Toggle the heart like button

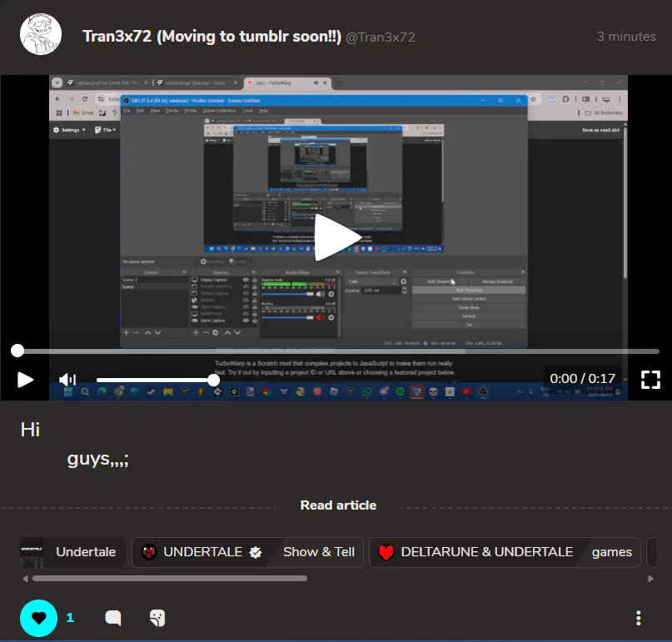pyautogui.click(x=38, y=618)
